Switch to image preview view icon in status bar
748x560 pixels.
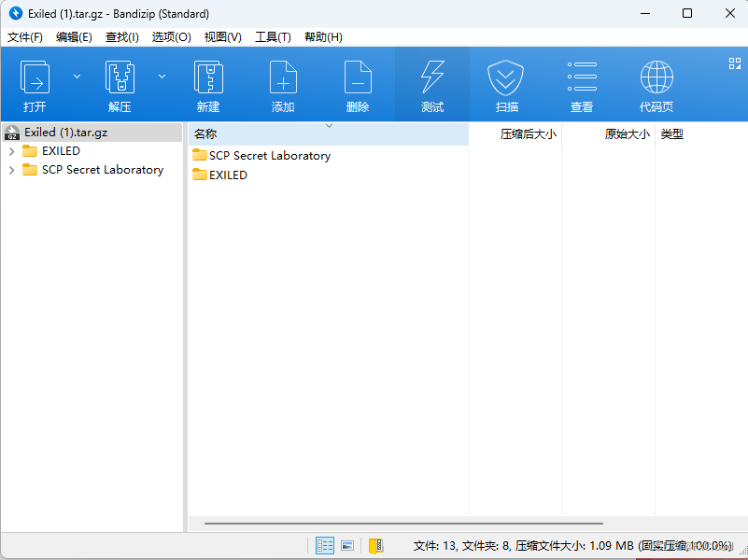pos(347,546)
